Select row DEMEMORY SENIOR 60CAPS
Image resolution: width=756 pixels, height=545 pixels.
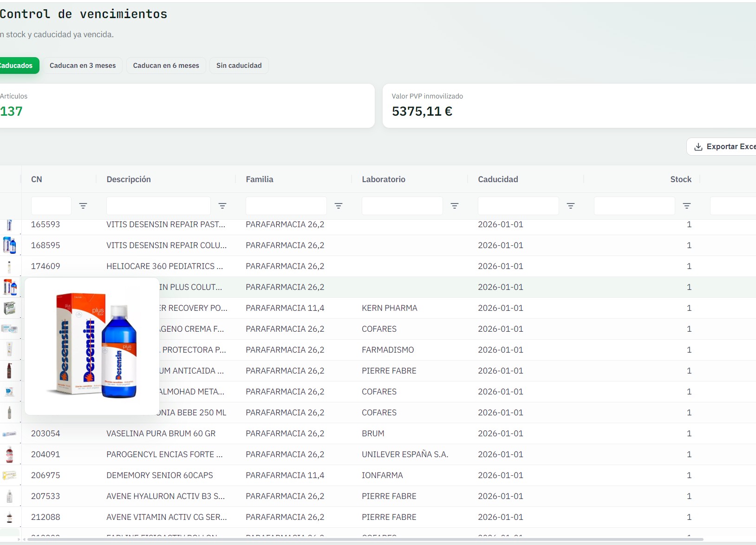[378, 475]
